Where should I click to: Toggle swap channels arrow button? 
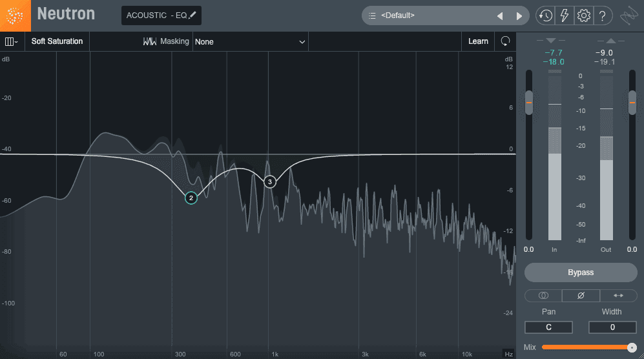point(619,295)
